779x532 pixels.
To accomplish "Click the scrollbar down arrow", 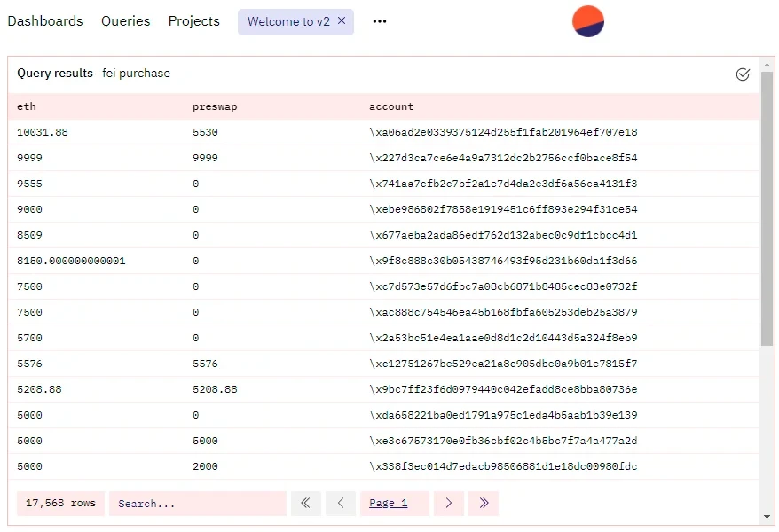I will click(767, 517).
